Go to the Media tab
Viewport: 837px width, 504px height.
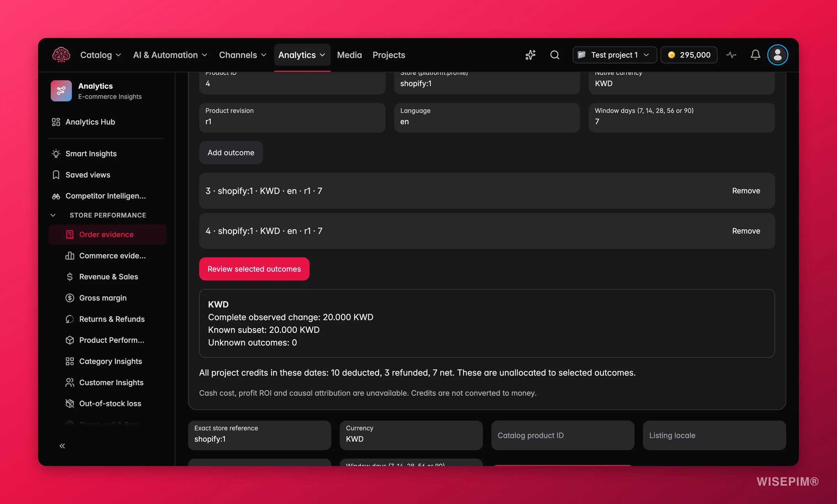(x=349, y=55)
